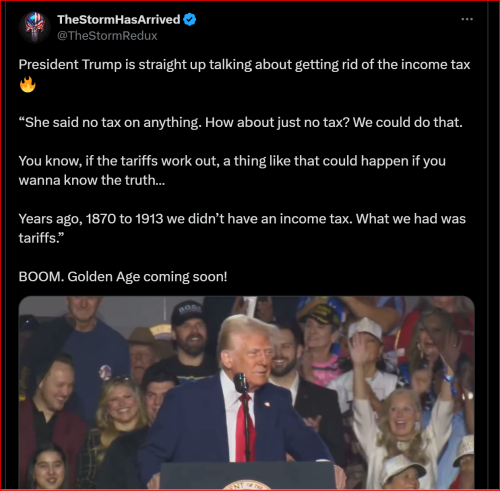The image size is (500, 491).
Task: Click the 'BOOM. Golden Age coming soon!' line
Action: 123,277
